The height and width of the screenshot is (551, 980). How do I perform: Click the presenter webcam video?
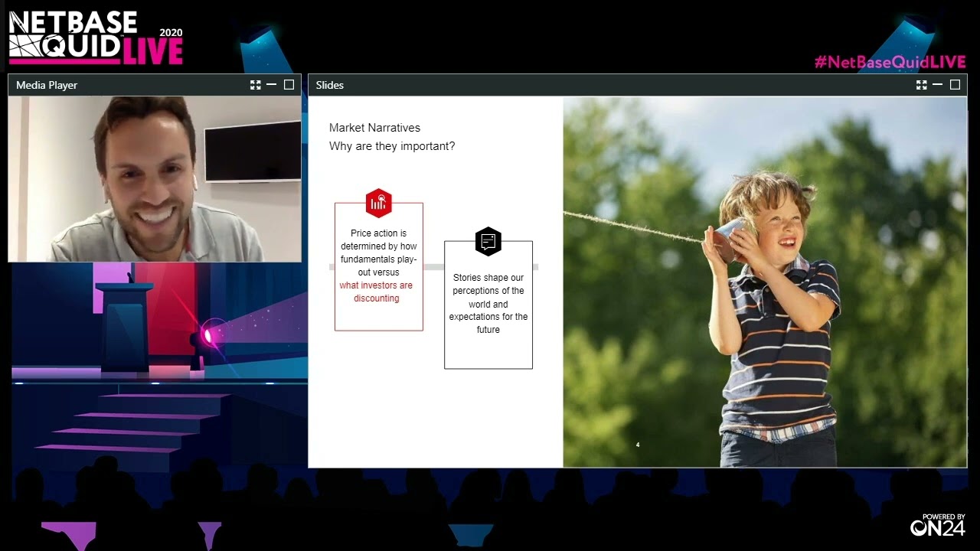155,179
